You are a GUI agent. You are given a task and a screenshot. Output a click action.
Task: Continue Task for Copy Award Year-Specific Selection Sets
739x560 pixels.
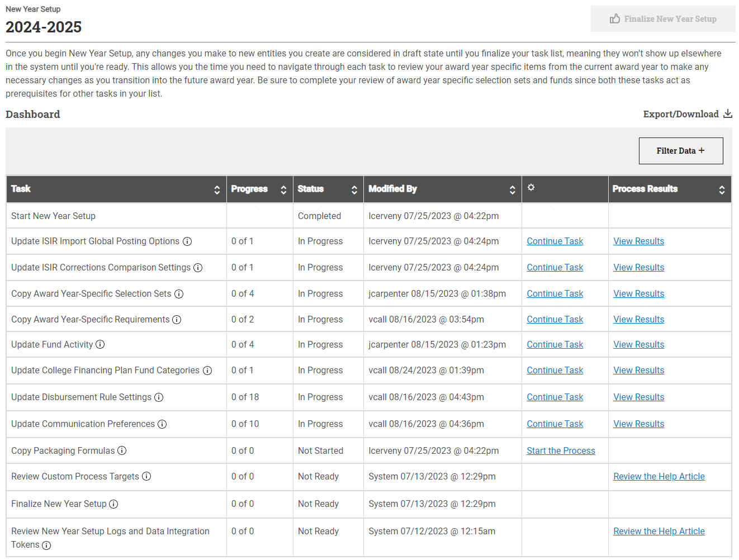point(555,294)
